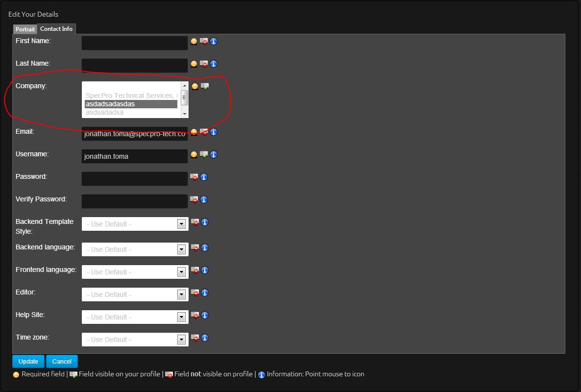Click the not-visible icon beside Editor dropdown
This screenshot has width=581, height=392.
(x=195, y=293)
